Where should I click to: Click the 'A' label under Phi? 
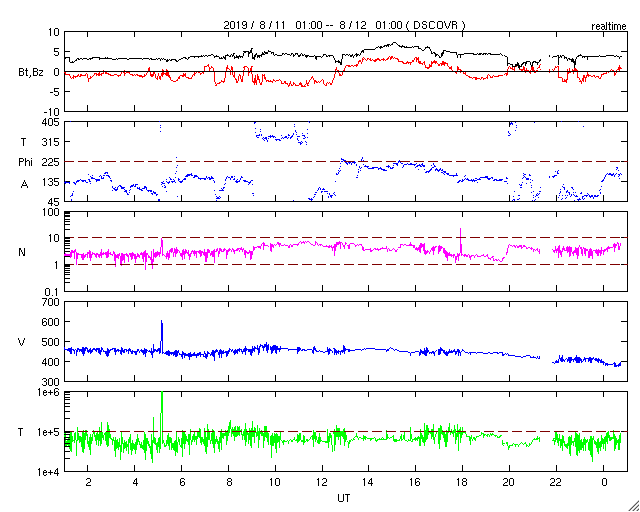click(x=24, y=184)
